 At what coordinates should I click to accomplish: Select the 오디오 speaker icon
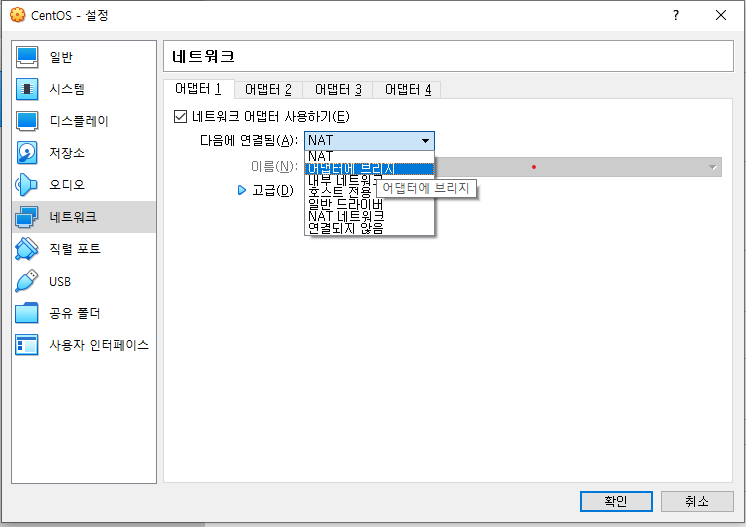[27, 185]
